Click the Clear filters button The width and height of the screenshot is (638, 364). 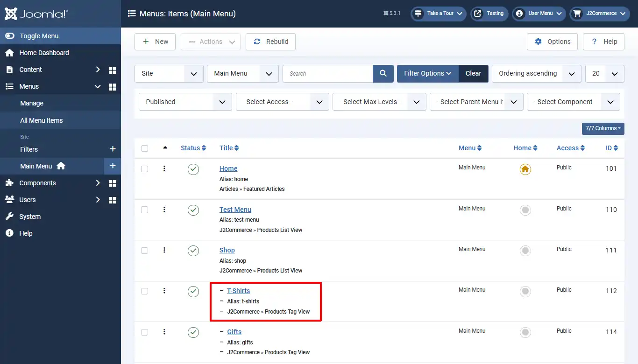[474, 74]
